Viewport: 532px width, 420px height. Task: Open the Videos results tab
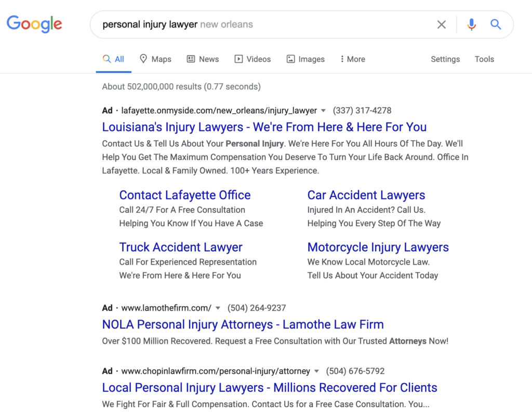pos(252,59)
